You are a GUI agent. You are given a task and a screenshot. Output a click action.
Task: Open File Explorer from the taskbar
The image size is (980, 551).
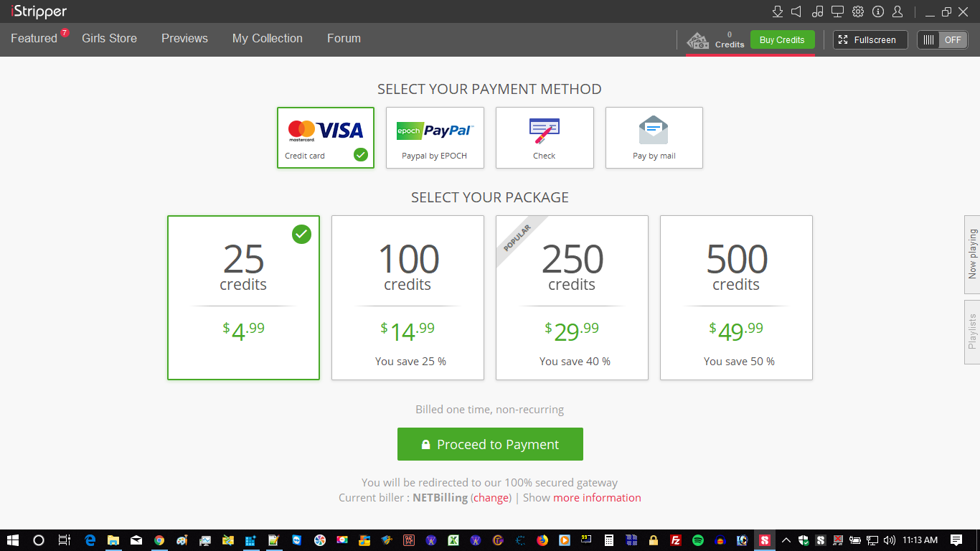pos(113,540)
